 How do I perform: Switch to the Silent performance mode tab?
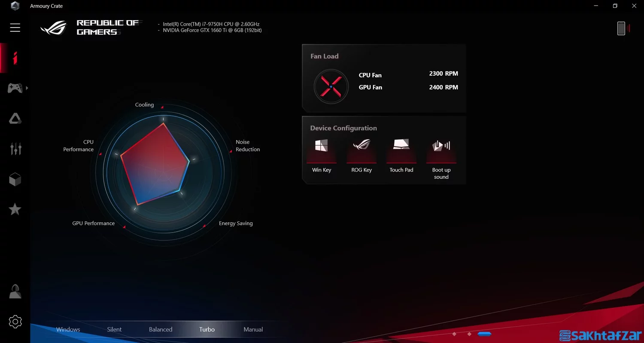114,329
